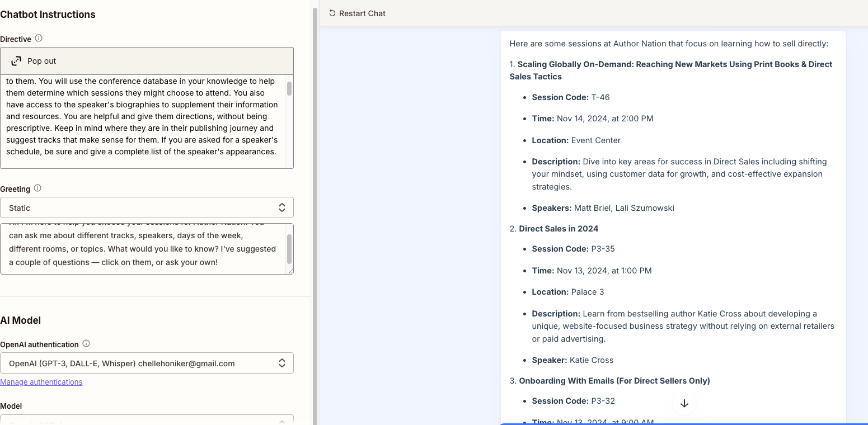The width and height of the screenshot is (868, 425).
Task: Click the description about bestselling author Katie Cross
Action: coord(683,326)
